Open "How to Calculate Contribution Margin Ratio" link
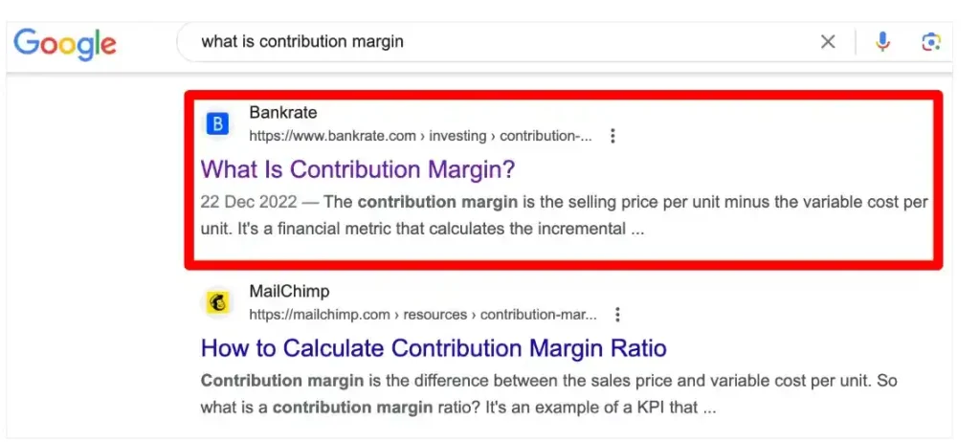This screenshot has width=980, height=442. point(434,347)
